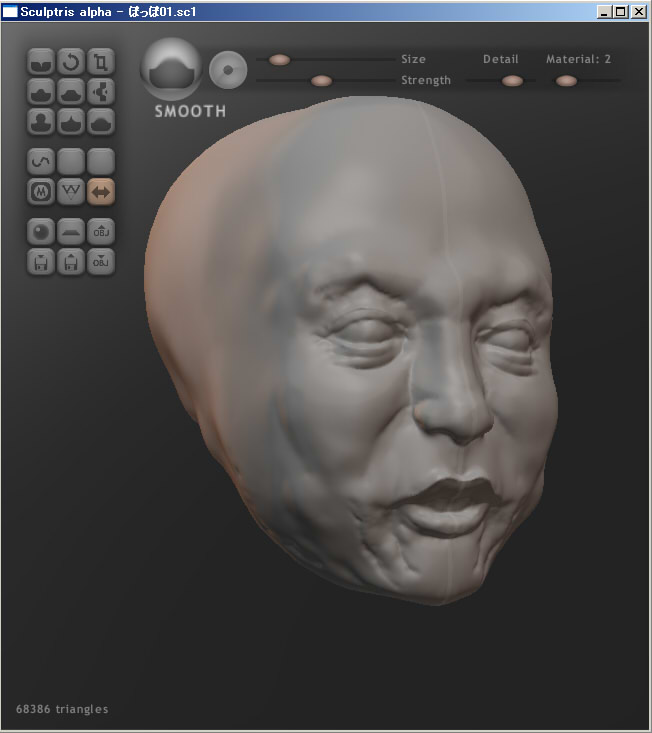
Task: Choose the Draw brush tool
Action: (42, 92)
